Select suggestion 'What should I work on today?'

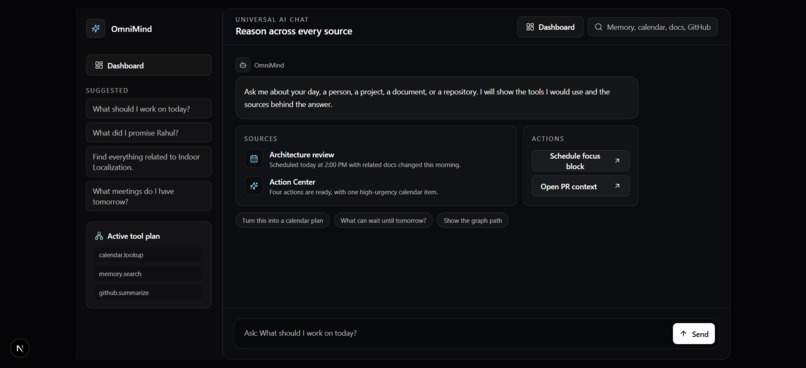coord(149,109)
